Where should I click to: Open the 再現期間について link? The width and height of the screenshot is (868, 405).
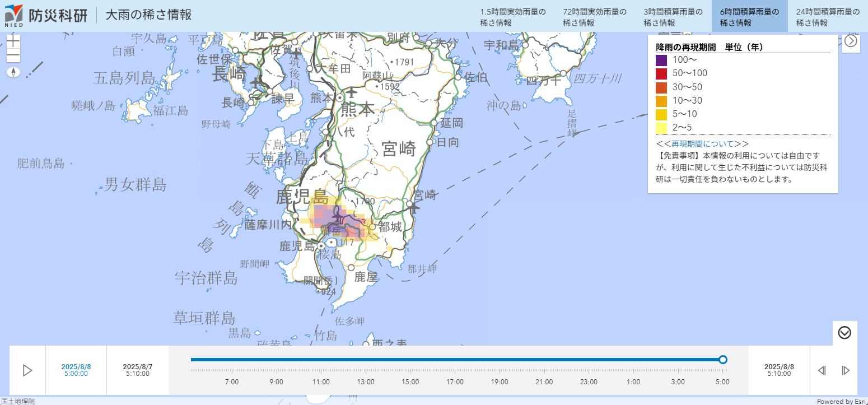click(x=702, y=144)
